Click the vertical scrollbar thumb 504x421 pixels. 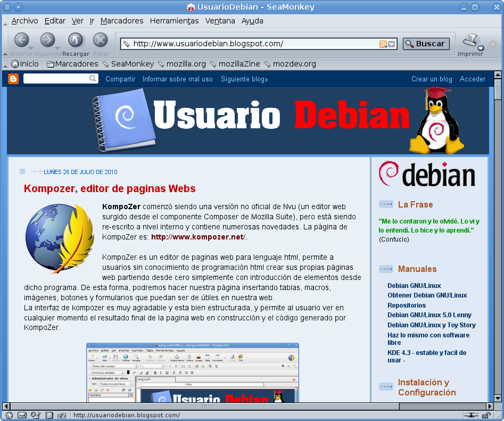[x=498, y=89]
